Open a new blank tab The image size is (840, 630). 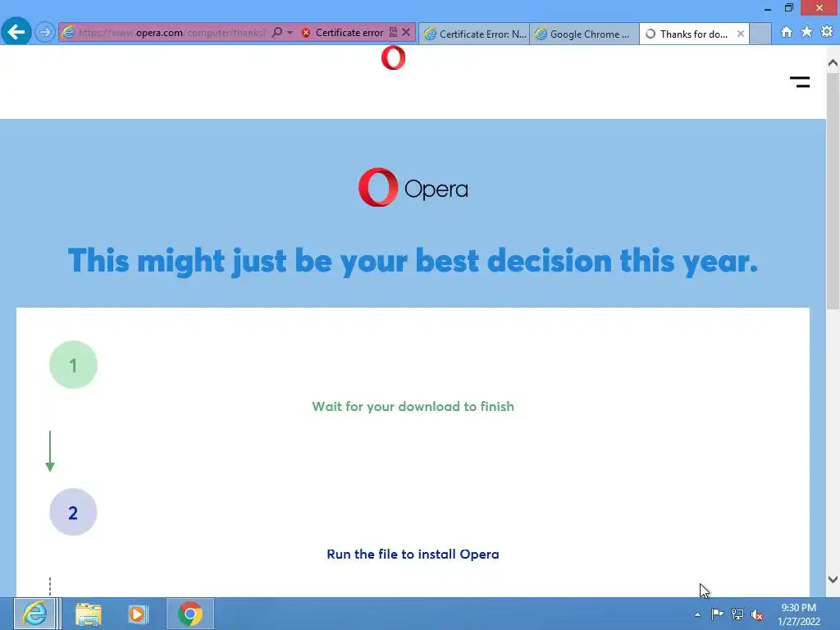760,34
